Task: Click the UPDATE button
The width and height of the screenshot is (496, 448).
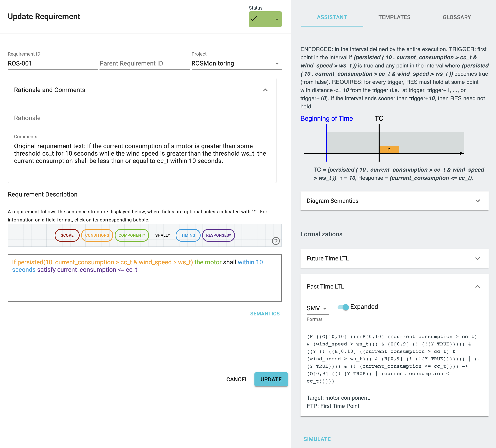Action: [x=271, y=379]
